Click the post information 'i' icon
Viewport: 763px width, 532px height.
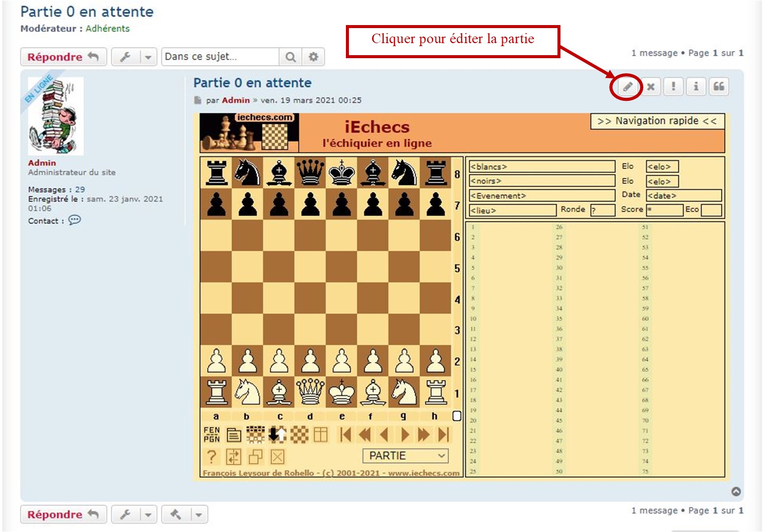tap(696, 87)
